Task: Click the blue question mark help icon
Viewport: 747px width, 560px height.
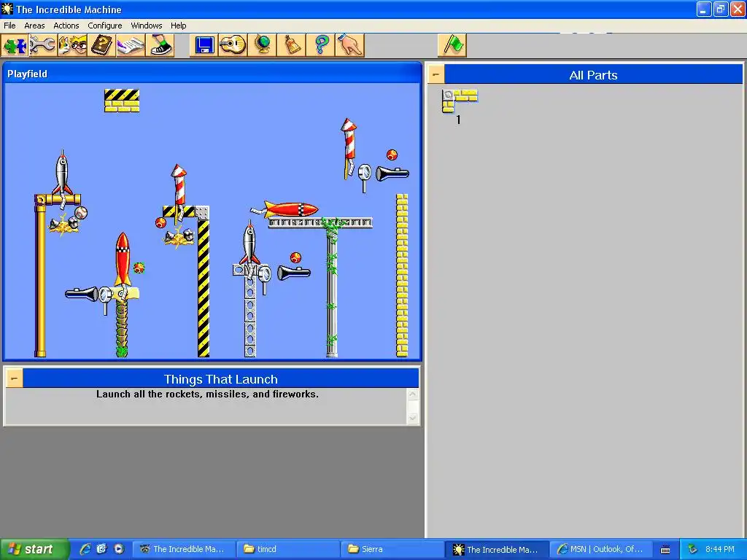Action: point(320,46)
